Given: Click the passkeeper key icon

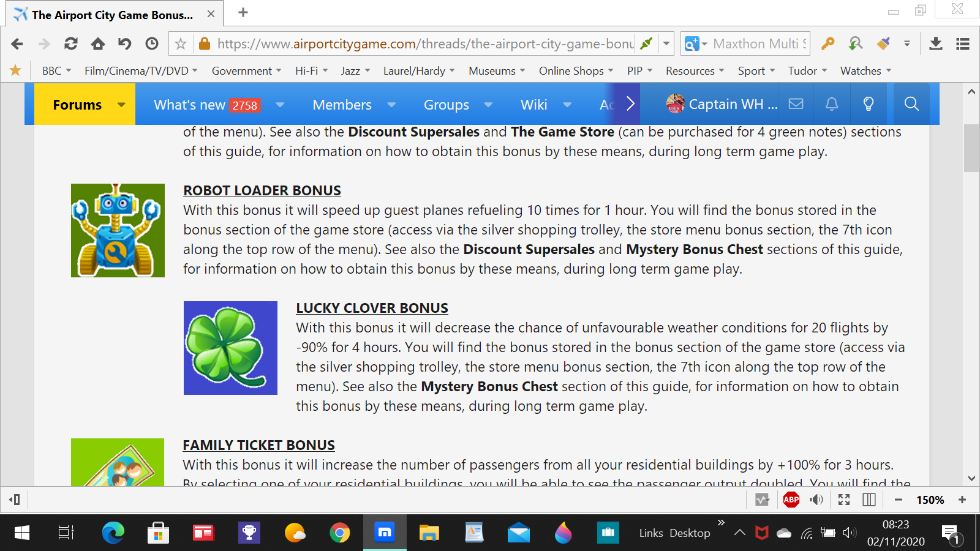Looking at the screenshot, I should [x=828, y=43].
